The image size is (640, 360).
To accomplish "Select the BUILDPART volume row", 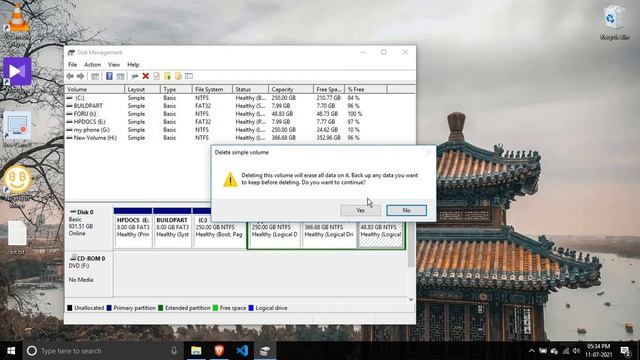I will point(240,106).
